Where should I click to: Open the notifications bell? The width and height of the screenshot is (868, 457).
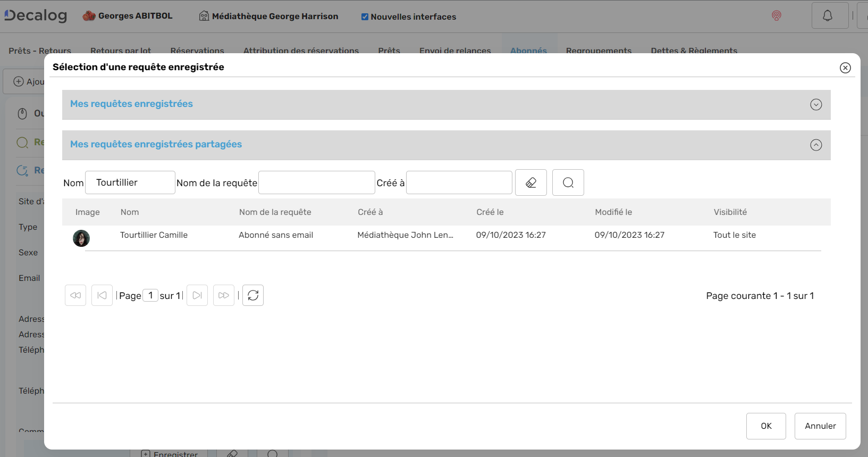(827, 16)
